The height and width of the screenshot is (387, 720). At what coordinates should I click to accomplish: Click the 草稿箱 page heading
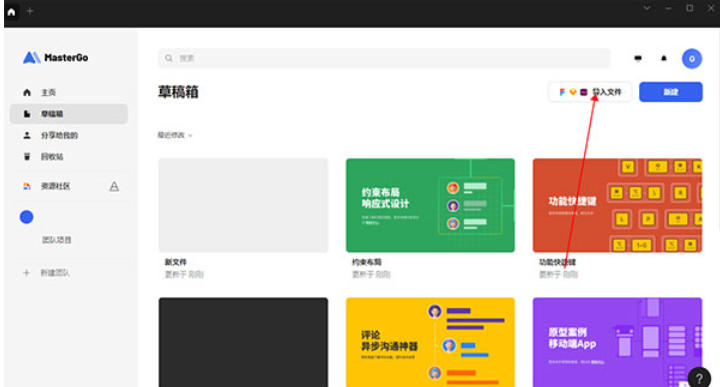[x=178, y=92]
